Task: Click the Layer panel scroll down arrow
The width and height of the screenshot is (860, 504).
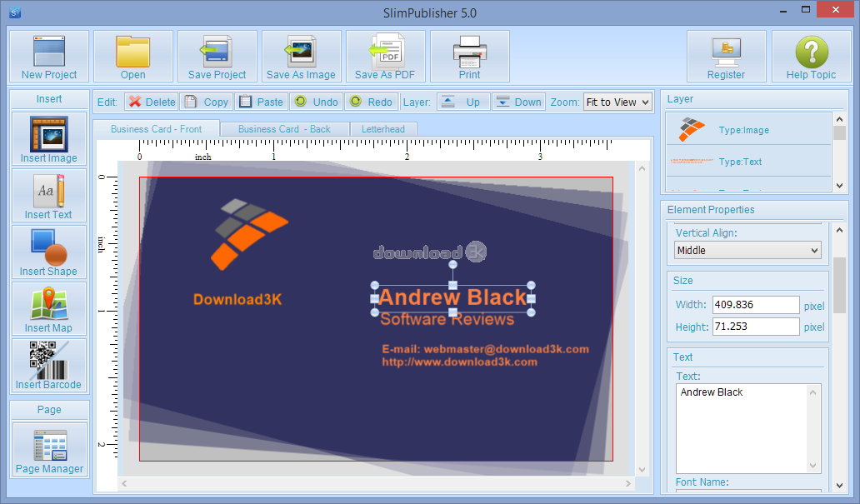Action: point(839,186)
